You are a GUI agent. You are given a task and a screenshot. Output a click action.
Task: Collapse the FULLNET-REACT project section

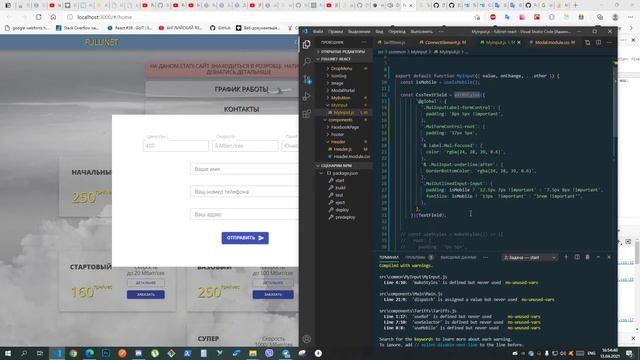pos(343,59)
